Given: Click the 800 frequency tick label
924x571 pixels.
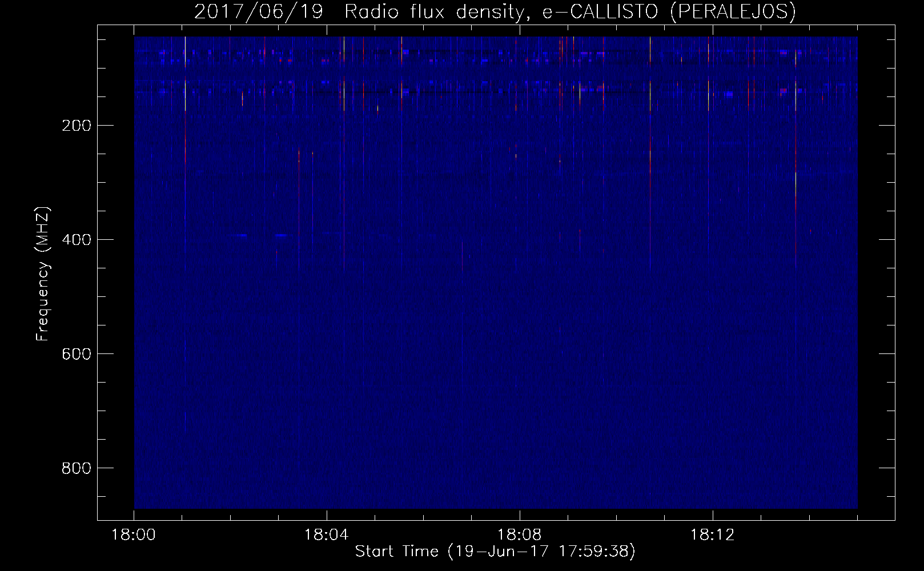Looking at the screenshot, I should [76, 468].
